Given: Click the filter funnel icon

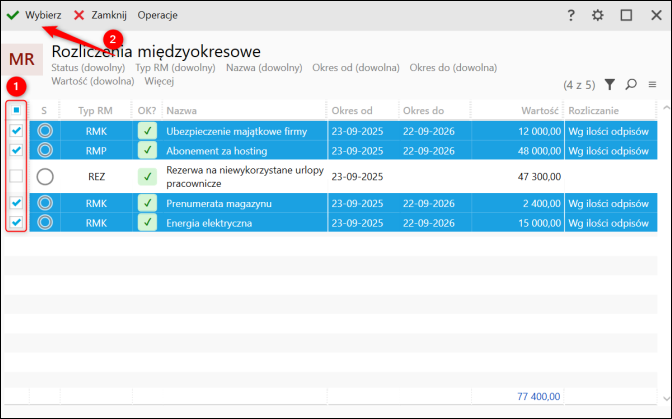Looking at the screenshot, I should pyautogui.click(x=610, y=85).
